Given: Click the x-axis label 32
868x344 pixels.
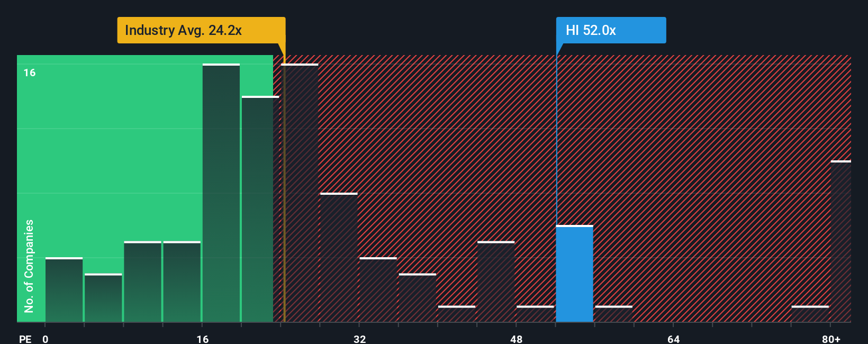Looking at the screenshot, I should click(359, 339).
